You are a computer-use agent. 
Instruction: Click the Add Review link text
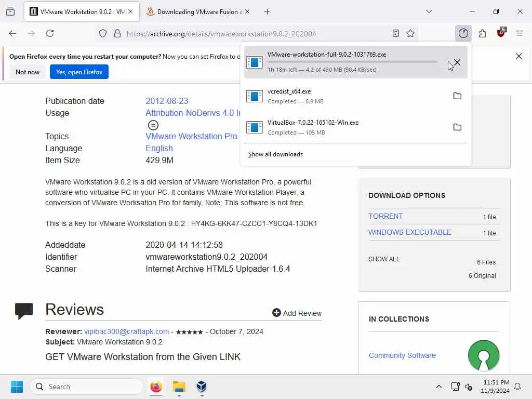click(302, 313)
